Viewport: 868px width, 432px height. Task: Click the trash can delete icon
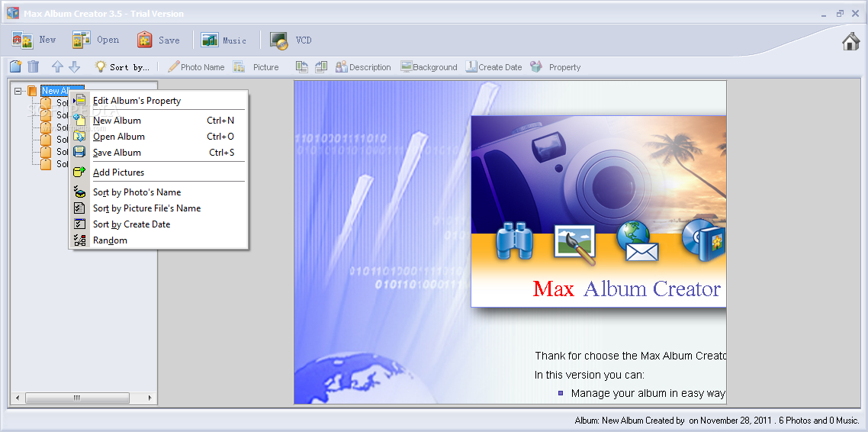tap(34, 67)
